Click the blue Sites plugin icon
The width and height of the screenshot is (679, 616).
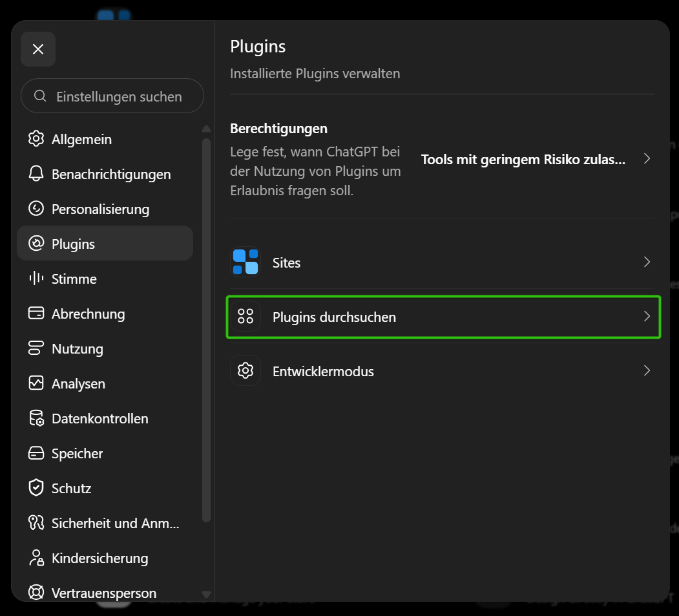245,262
